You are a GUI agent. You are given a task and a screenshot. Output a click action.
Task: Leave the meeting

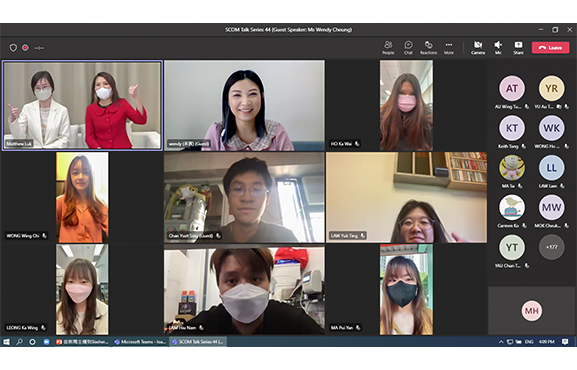coord(551,47)
